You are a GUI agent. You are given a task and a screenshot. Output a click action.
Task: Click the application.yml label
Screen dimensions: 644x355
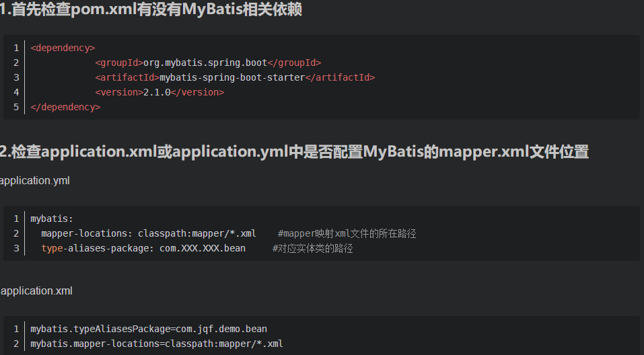(35, 181)
